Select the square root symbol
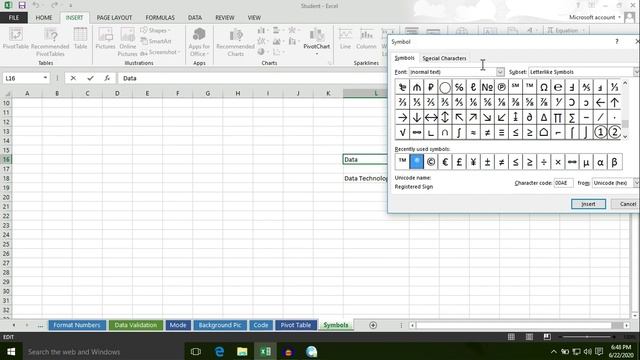The width and height of the screenshot is (640, 360). click(x=402, y=133)
